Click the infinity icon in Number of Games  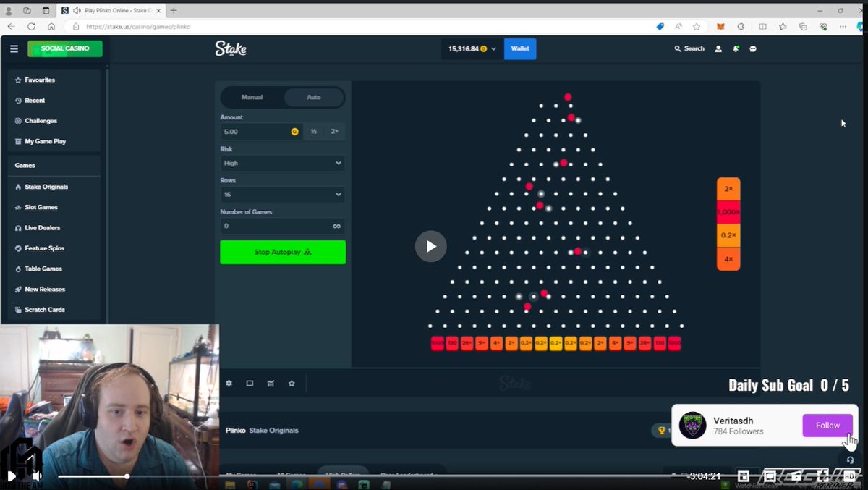tap(336, 226)
